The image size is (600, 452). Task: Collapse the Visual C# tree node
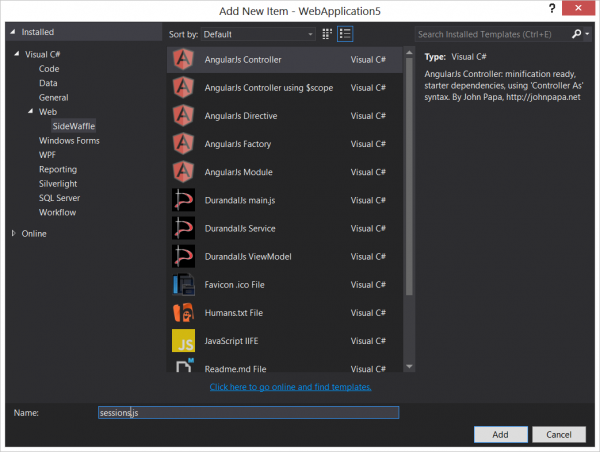click(16, 54)
